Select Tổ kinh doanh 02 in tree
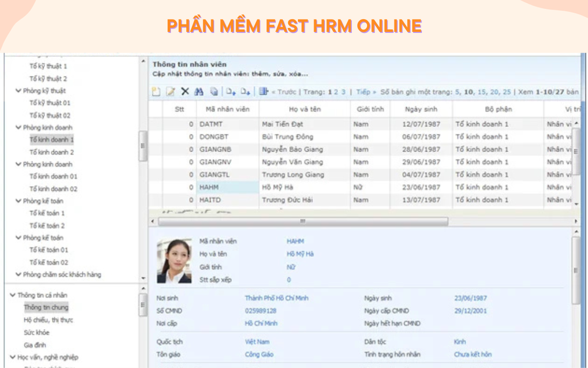This screenshot has width=588, height=368. 53,189
